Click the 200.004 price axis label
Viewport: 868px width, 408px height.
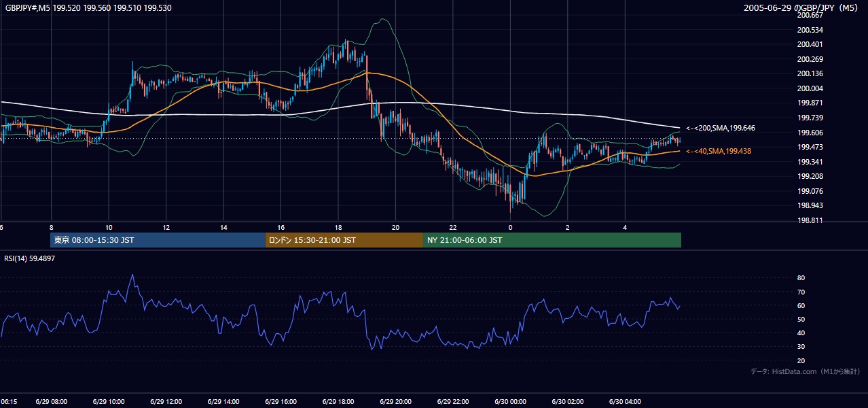(809, 88)
